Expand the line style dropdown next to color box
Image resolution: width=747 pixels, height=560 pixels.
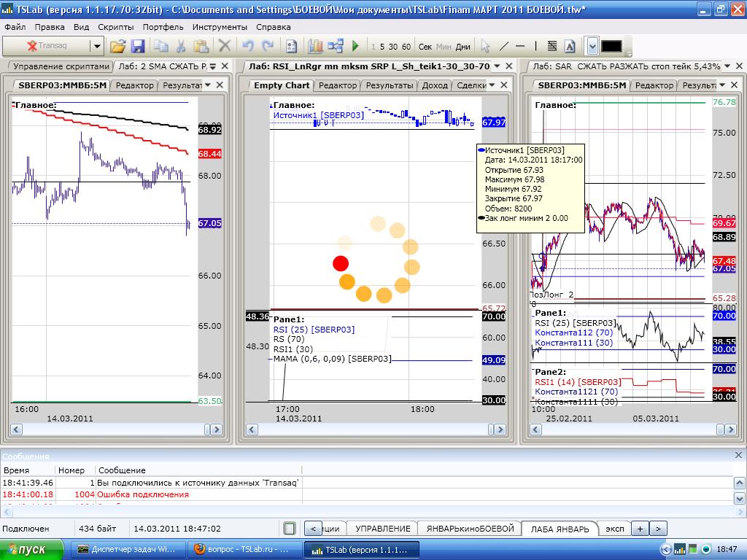(x=592, y=46)
